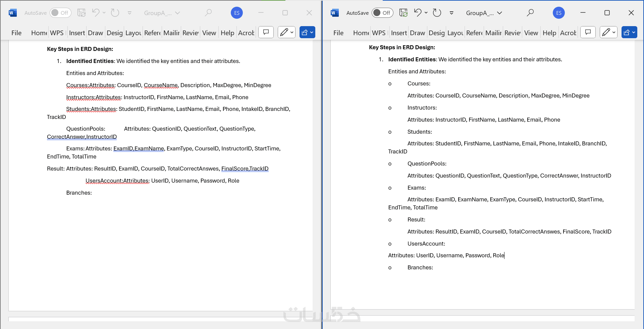Open Comments pane in right window
Viewport: 644px width, 329px height.
pyautogui.click(x=588, y=32)
